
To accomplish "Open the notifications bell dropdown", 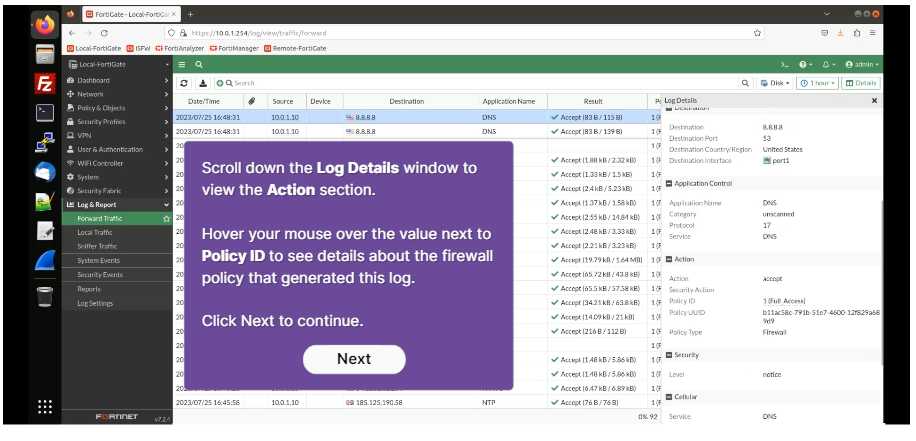I will (x=828, y=64).
